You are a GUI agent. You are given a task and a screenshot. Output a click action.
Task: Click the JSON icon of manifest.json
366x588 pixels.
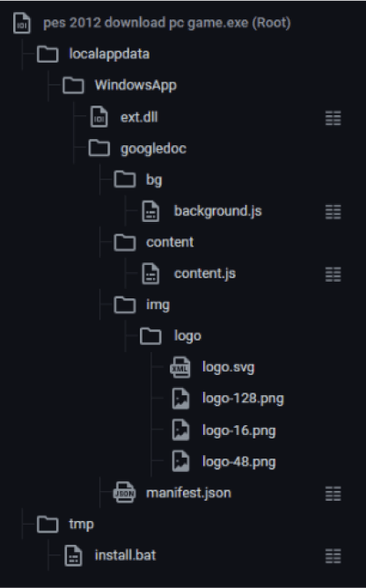click(124, 493)
